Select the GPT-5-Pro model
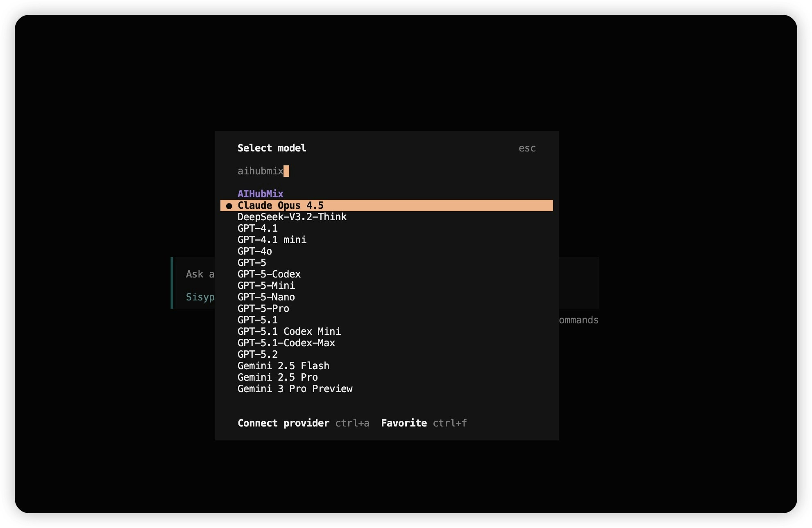 pos(263,309)
